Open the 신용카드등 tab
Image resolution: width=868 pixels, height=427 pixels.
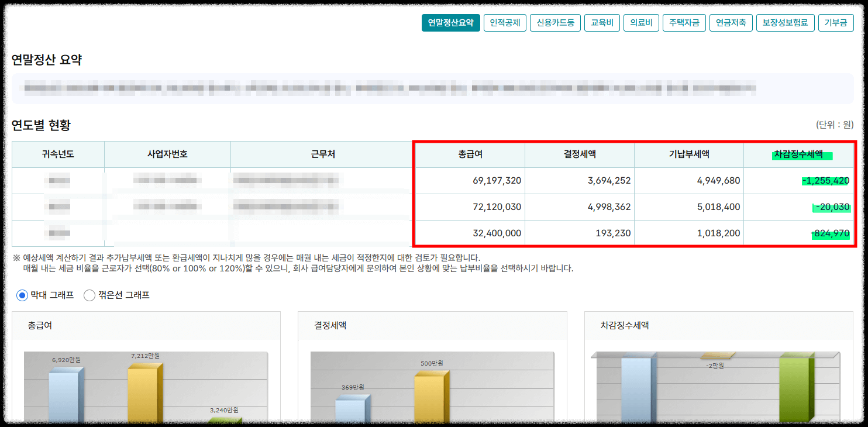pyautogui.click(x=555, y=23)
